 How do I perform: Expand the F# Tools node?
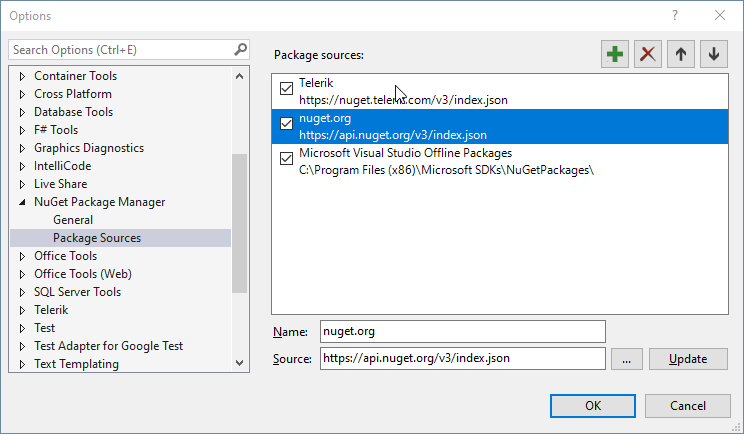coord(22,130)
